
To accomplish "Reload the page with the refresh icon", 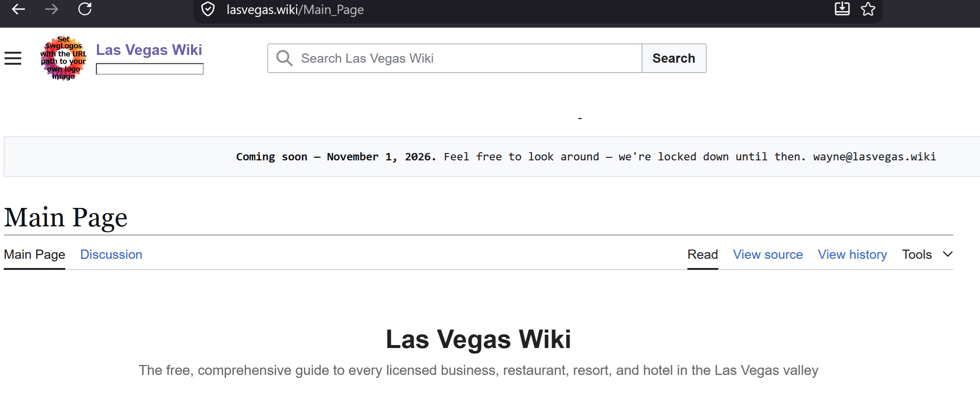I will [85, 9].
